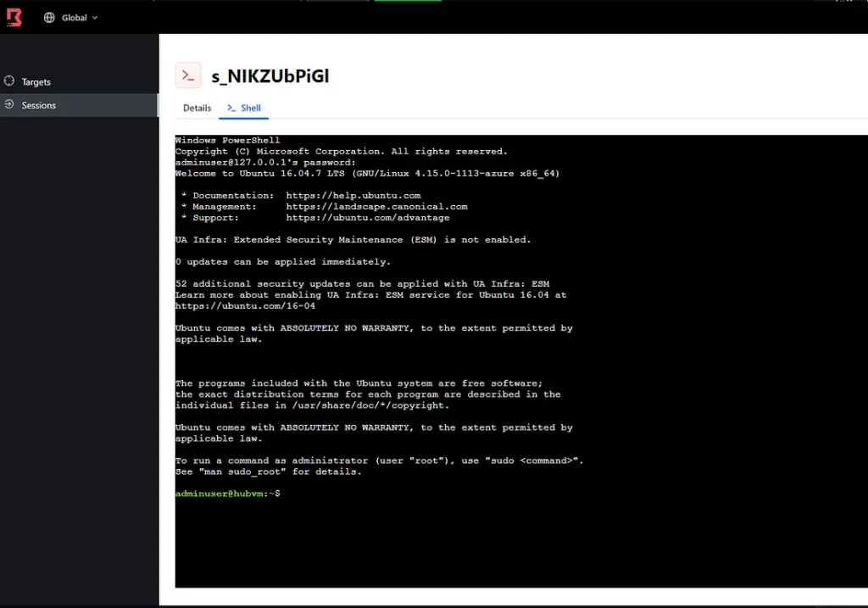
Task: Switch to the Details tab
Action: [x=197, y=109]
